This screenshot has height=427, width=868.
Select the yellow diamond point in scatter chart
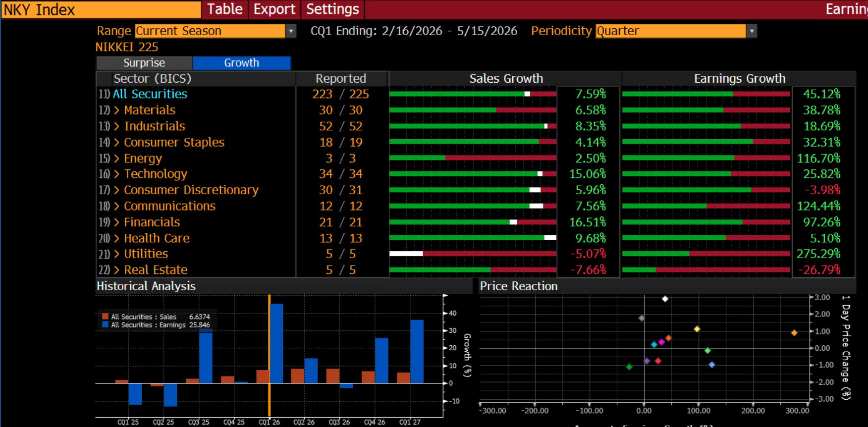coord(697,329)
